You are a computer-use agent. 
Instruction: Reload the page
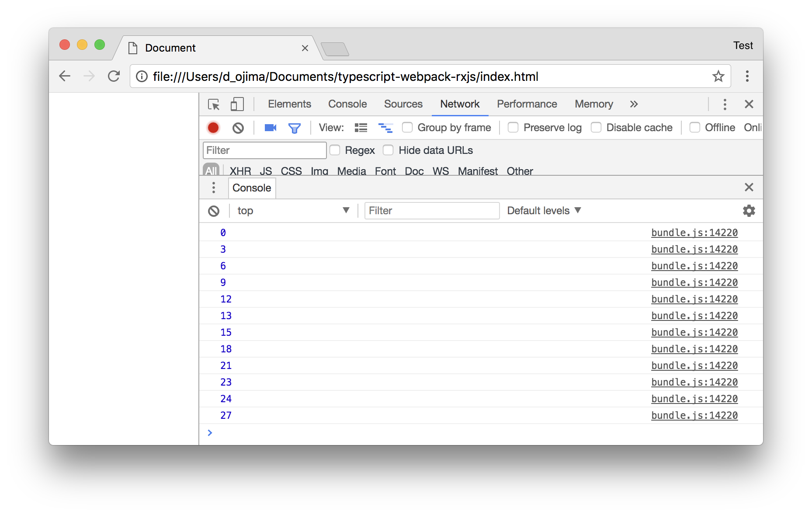click(114, 77)
